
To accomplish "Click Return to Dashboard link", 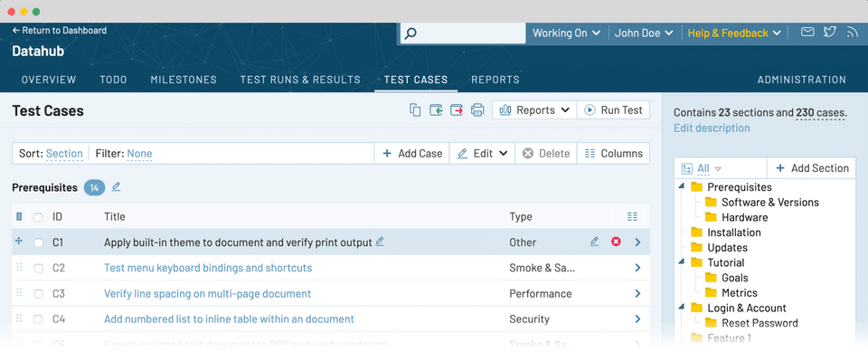I will tap(60, 31).
